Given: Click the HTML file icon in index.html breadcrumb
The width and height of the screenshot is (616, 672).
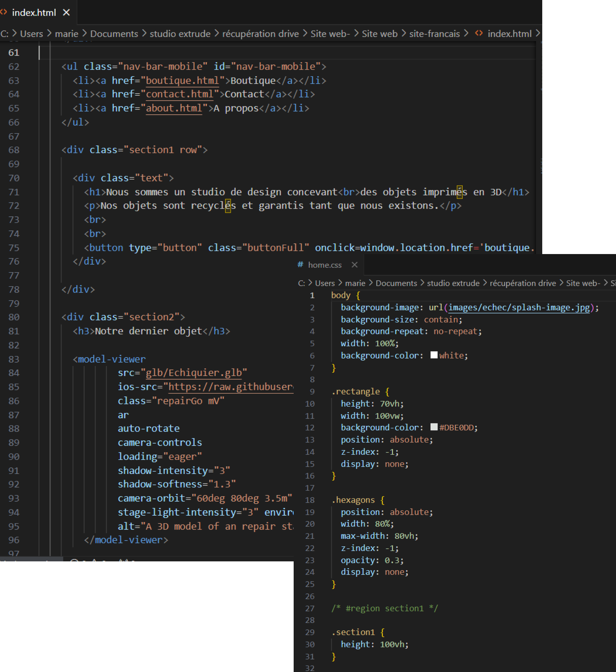Looking at the screenshot, I should (x=479, y=33).
